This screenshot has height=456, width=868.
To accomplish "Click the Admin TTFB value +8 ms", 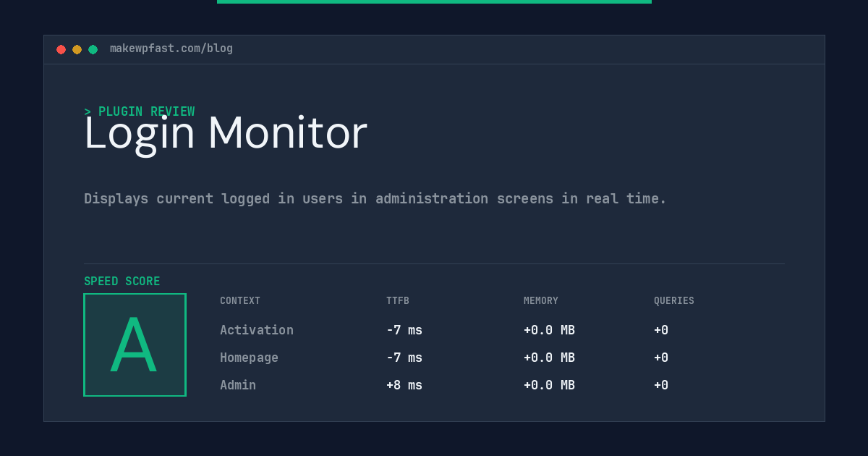I will (404, 385).
